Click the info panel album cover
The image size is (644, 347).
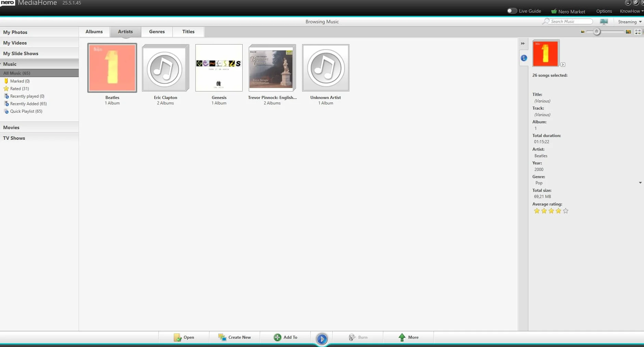(546, 53)
